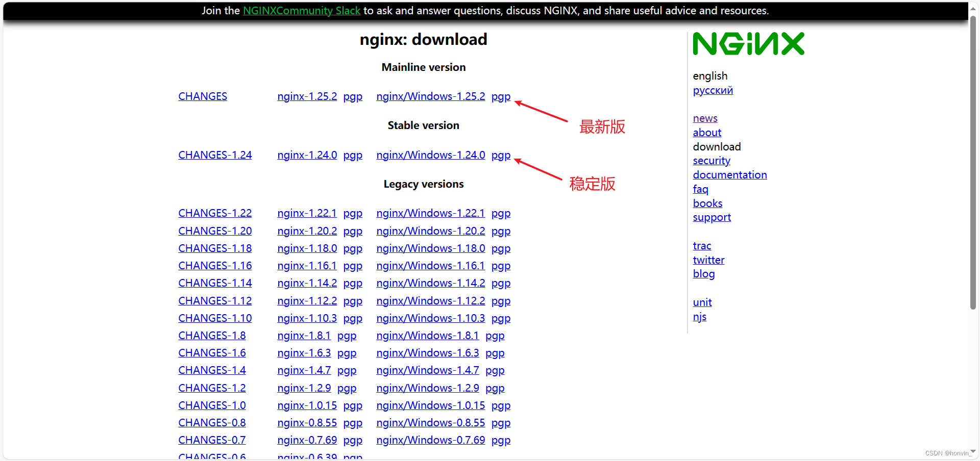980x461 pixels.
Task: Open CHANGES-1.12 link
Action: pyautogui.click(x=215, y=301)
